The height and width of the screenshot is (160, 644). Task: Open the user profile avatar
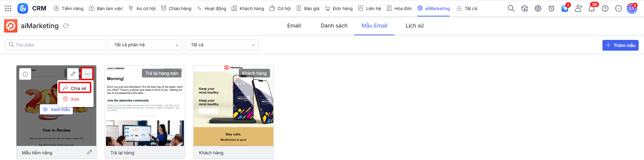tap(632, 8)
